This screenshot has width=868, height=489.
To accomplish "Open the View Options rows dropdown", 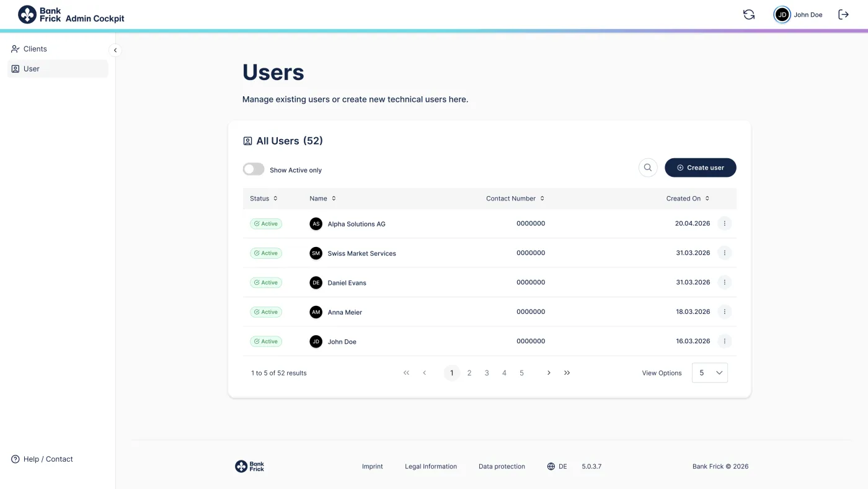I will pos(710,373).
